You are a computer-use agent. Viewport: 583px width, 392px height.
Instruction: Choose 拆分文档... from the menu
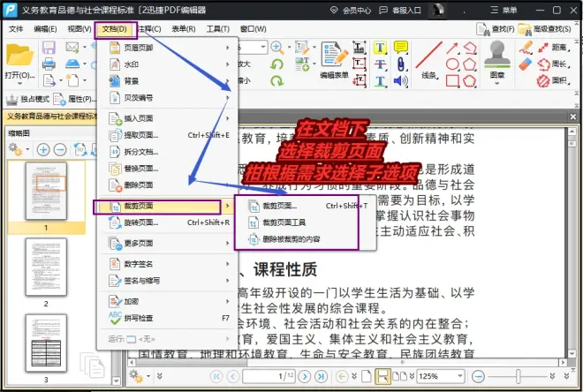(167, 152)
